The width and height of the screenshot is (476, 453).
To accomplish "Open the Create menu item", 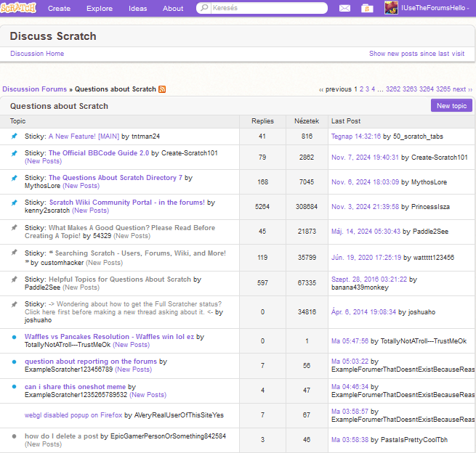I will [x=59, y=9].
